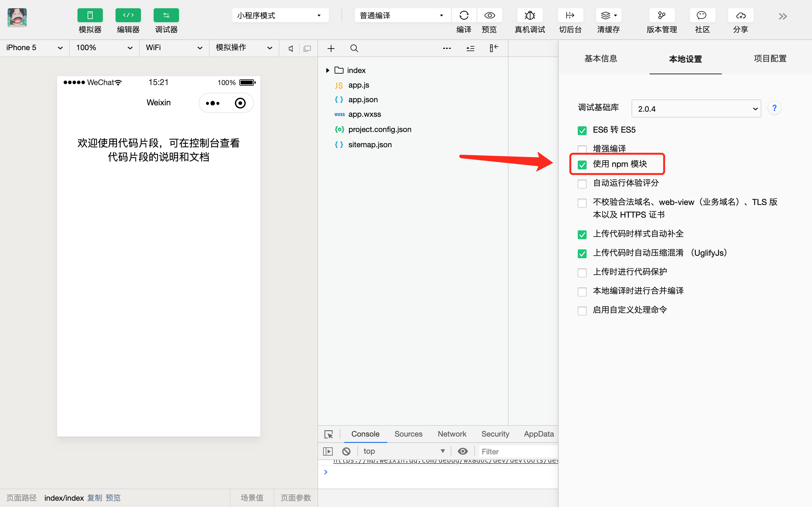The height and width of the screenshot is (507, 812).
Task: Open debug base library version 2.0.4 dropdown
Action: pos(696,109)
